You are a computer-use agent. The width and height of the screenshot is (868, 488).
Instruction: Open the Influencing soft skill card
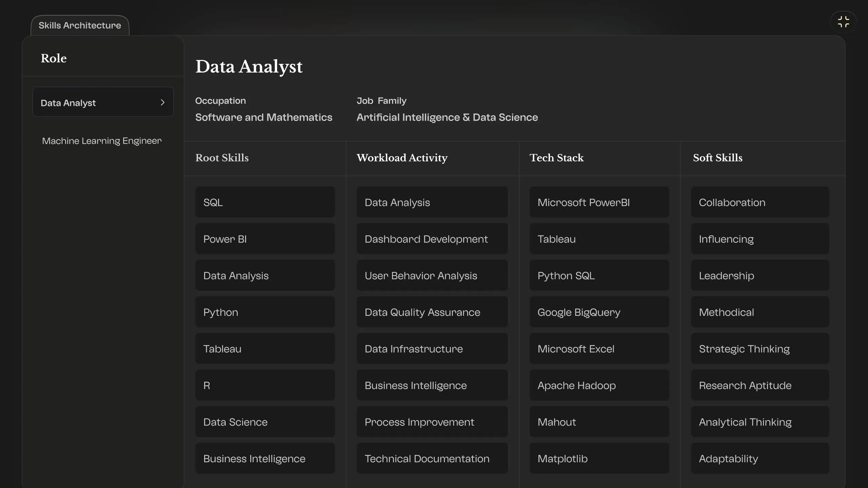tap(760, 239)
